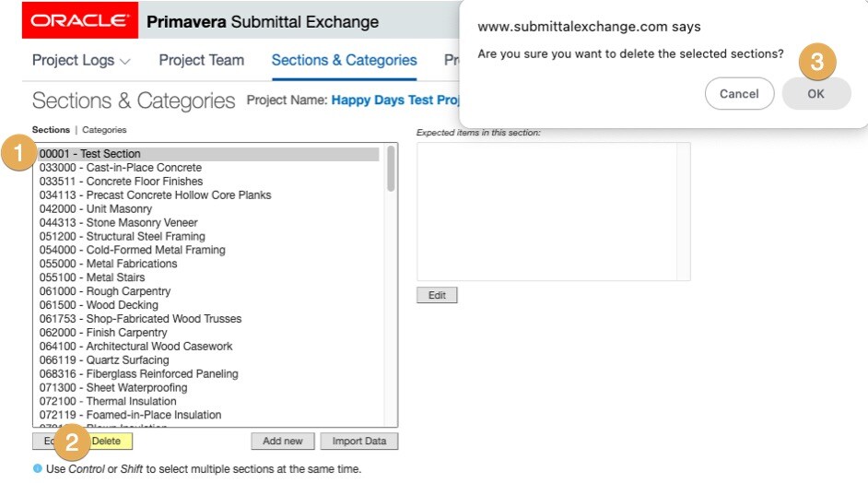This screenshot has width=868, height=483.
Task: Select 071300 - Sheet Waterproofing
Action: pos(208,388)
